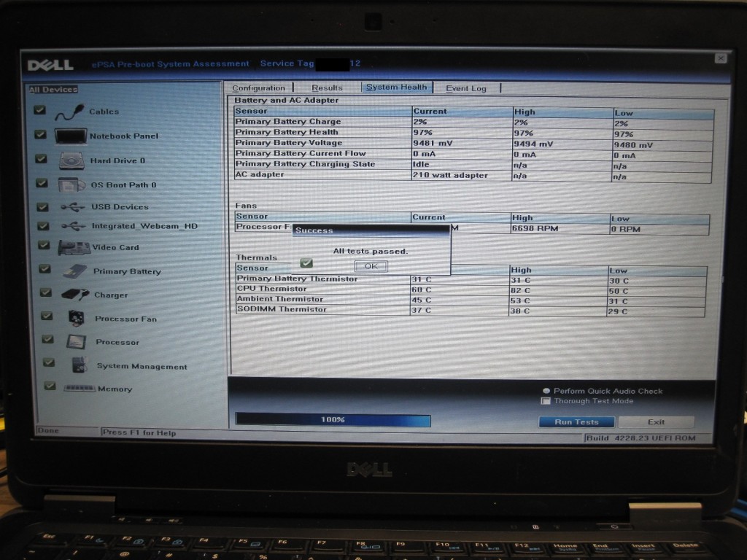Select the System Health tab
Viewport: 747px width, 560px height.
coord(396,87)
